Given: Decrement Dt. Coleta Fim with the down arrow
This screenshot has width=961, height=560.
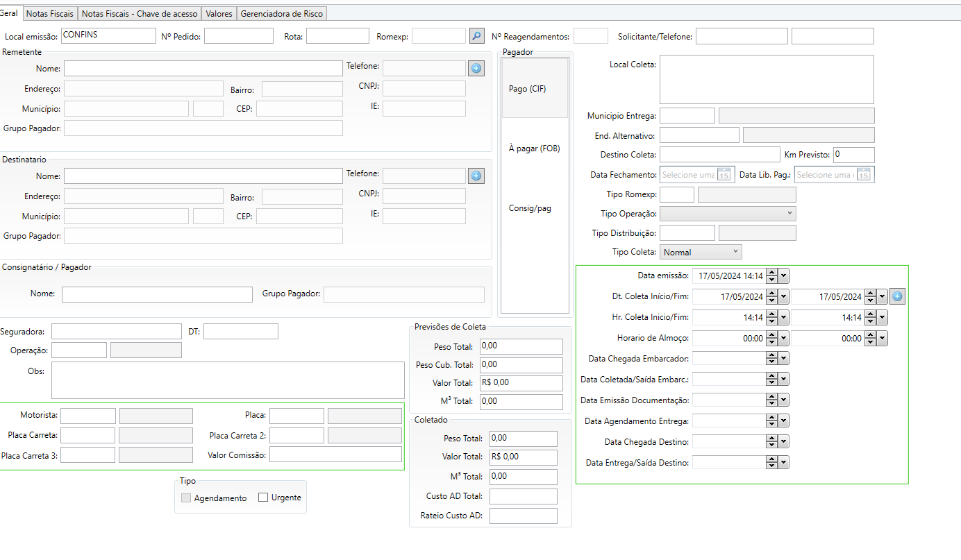Looking at the screenshot, I should (x=870, y=300).
